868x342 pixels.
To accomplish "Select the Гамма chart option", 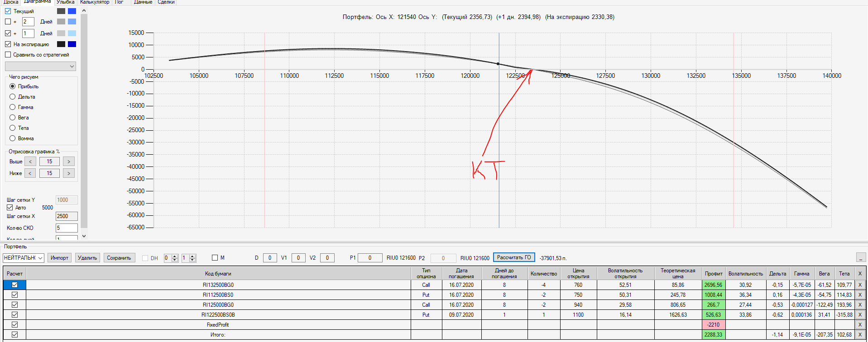I will point(13,107).
